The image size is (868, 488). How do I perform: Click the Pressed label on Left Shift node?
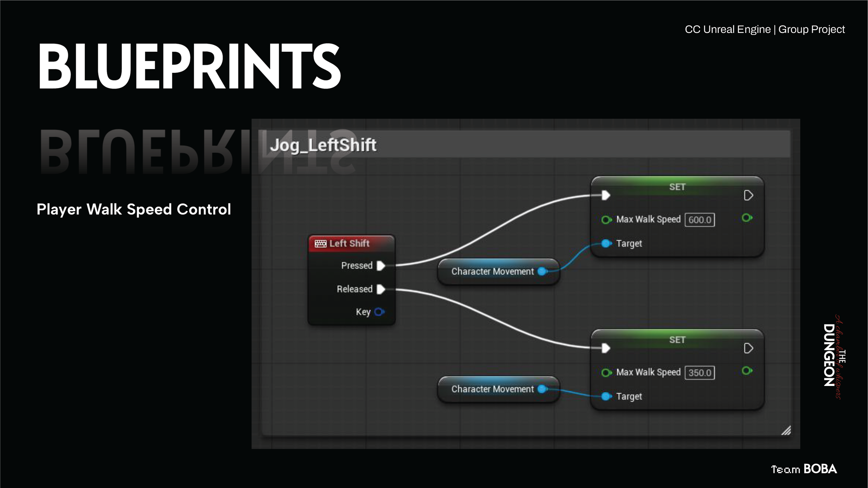point(357,266)
